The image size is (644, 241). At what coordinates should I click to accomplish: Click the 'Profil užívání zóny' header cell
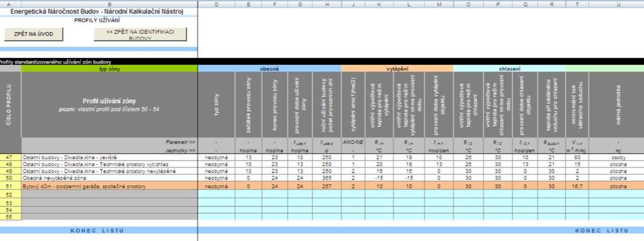(110, 104)
